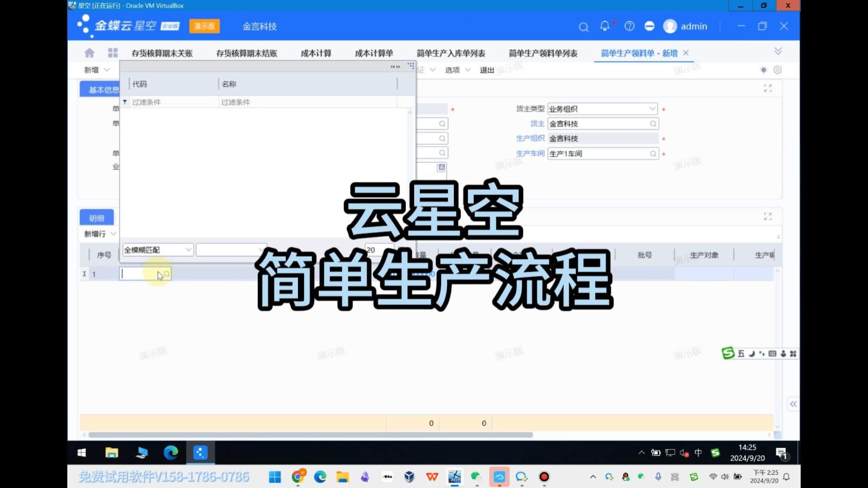The image size is (868, 488).
Task: Switch to 存货核算期末结账 tab
Action: pos(247,53)
